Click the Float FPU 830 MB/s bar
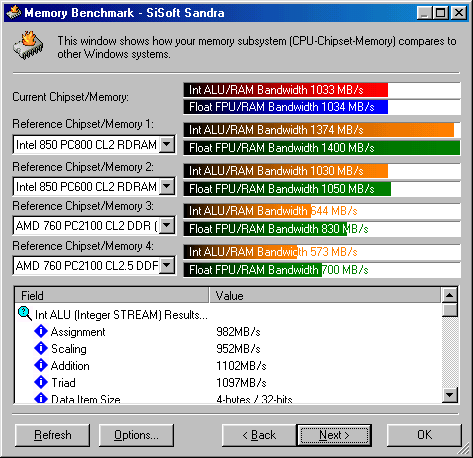The height and width of the screenshot is (458, 473). point(265,229)
